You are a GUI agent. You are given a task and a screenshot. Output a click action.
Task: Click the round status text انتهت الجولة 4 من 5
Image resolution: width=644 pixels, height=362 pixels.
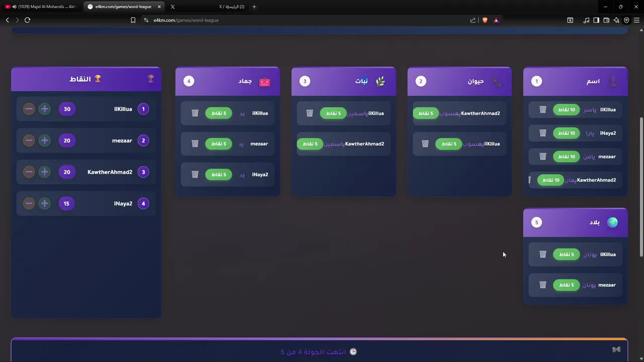[x=313, y=352]
